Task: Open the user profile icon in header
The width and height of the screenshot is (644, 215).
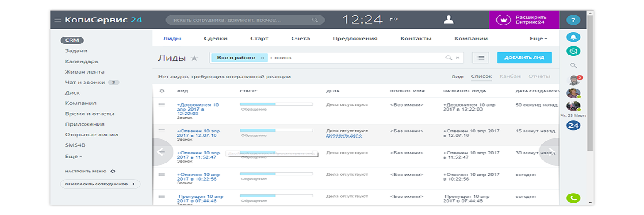Action: [x=449, y=19]
